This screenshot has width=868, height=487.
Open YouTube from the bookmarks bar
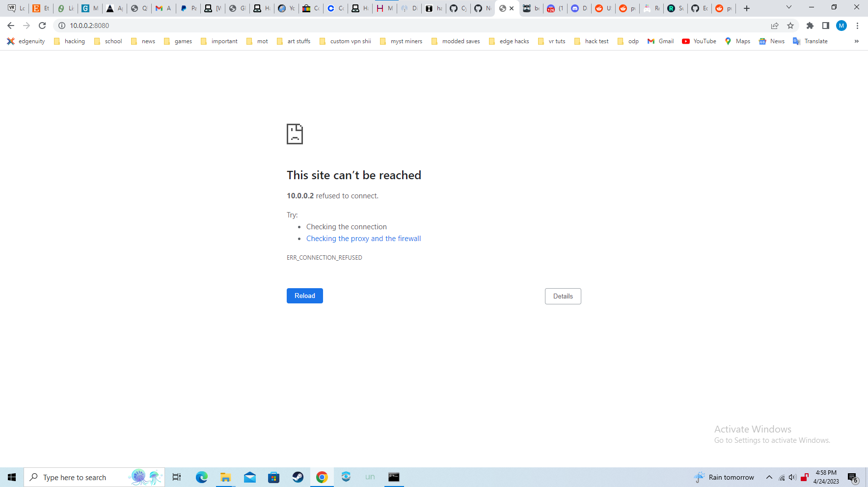coord(699,41)
